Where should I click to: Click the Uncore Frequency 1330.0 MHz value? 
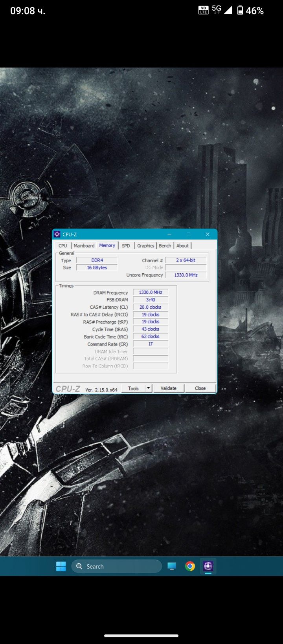point(186,275)
